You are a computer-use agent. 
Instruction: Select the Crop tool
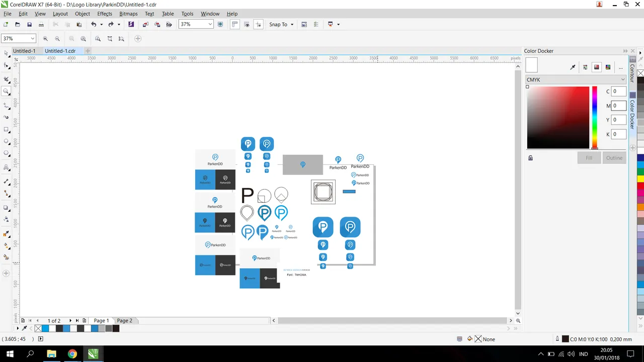[x=6, y=79]
